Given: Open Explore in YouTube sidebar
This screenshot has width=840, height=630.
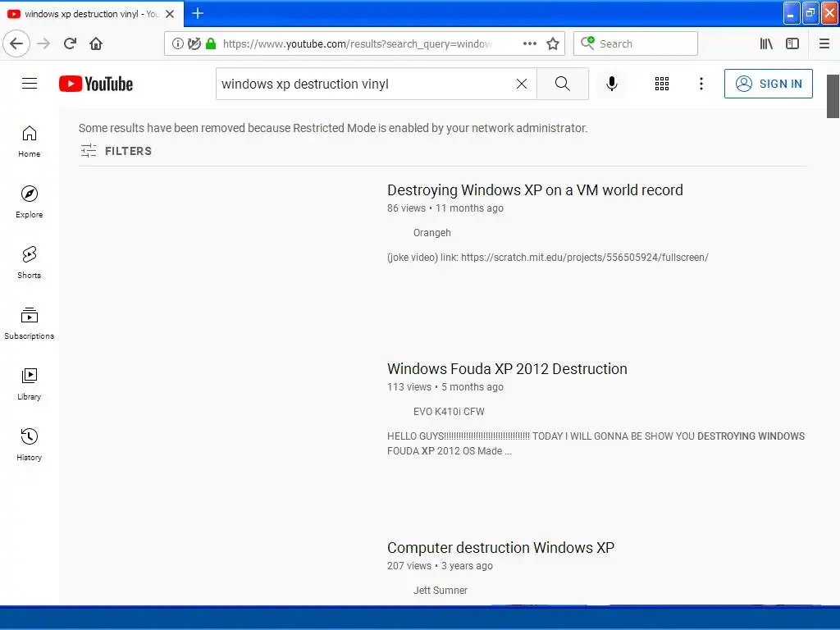Looking at the screenshot, I should 30,202.
